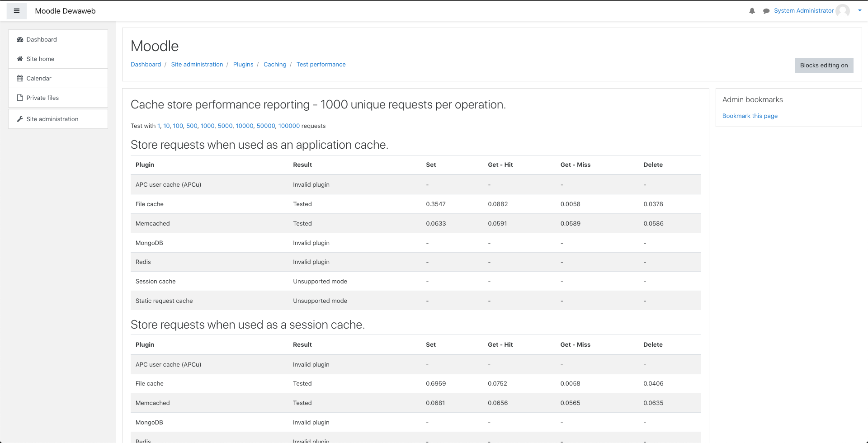Toggle the hamburger side panel button

click(x=17, y=11)
